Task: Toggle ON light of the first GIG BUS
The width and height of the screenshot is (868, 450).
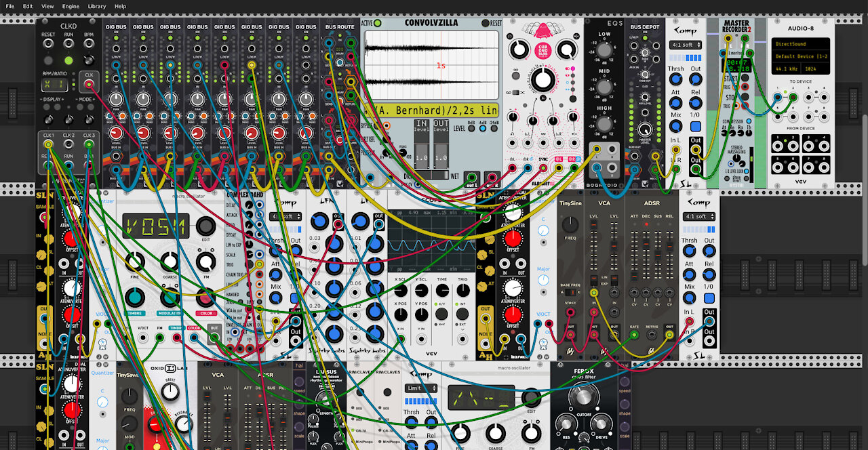Action: tap(116, 37)
